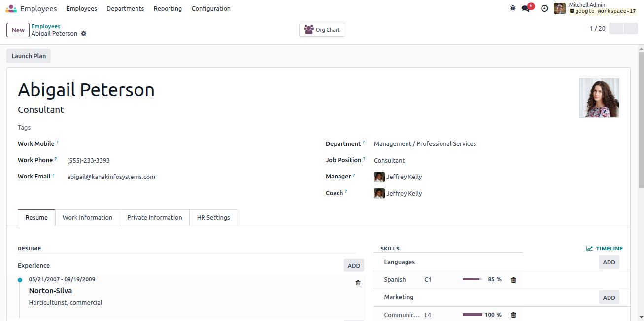644x321 pixels.
Task: Click Jeffrey Kelly coach avatar
Action: pyautogui.click(x=379, y=194)
